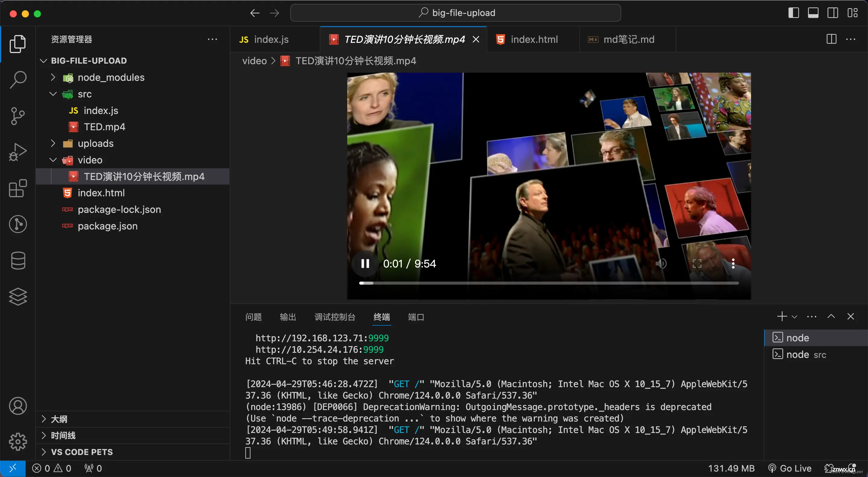Toggle the secondary sidebar visibility

(x=833, y=13)
